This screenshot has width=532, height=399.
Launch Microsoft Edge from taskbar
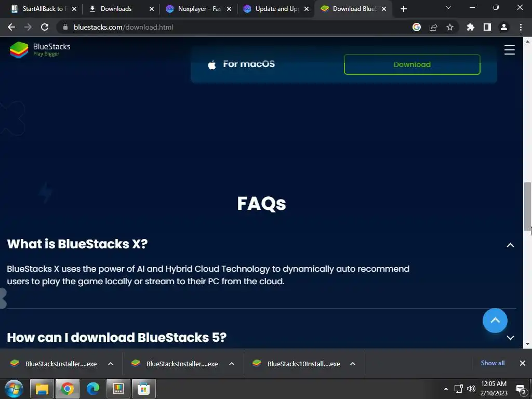(x=93, y=389)
